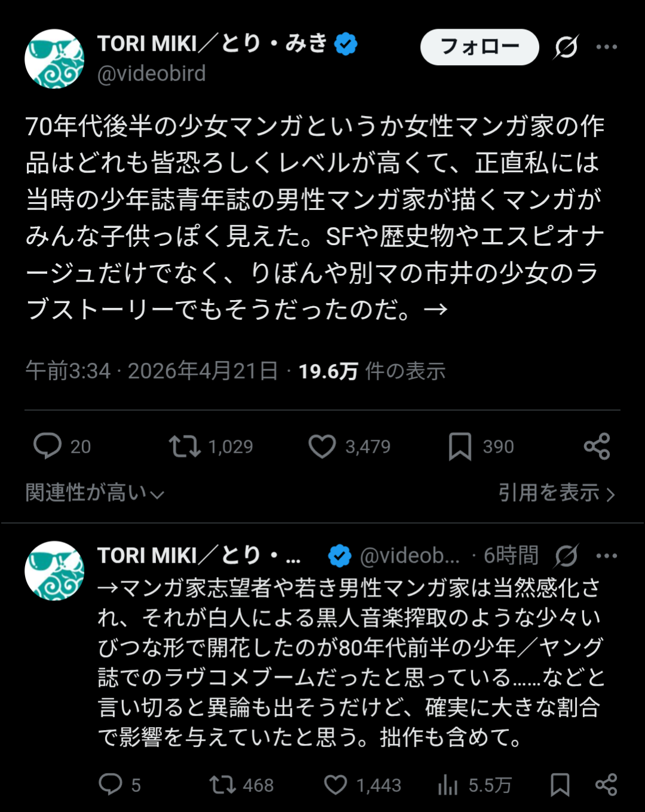
Task: Like the reply with 1,443 likes
Action: 335,784
